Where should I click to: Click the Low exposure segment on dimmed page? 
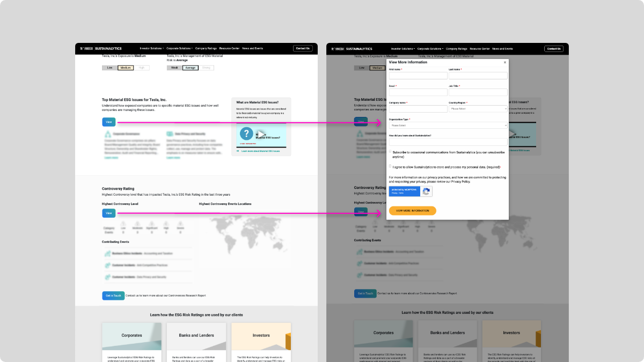362,68
